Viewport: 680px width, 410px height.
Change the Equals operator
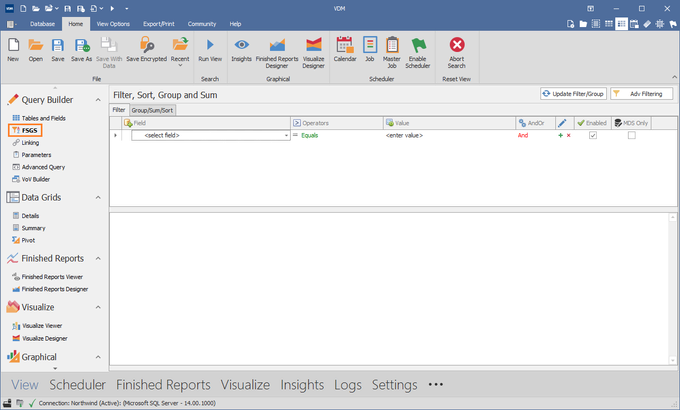pos(310,135)
